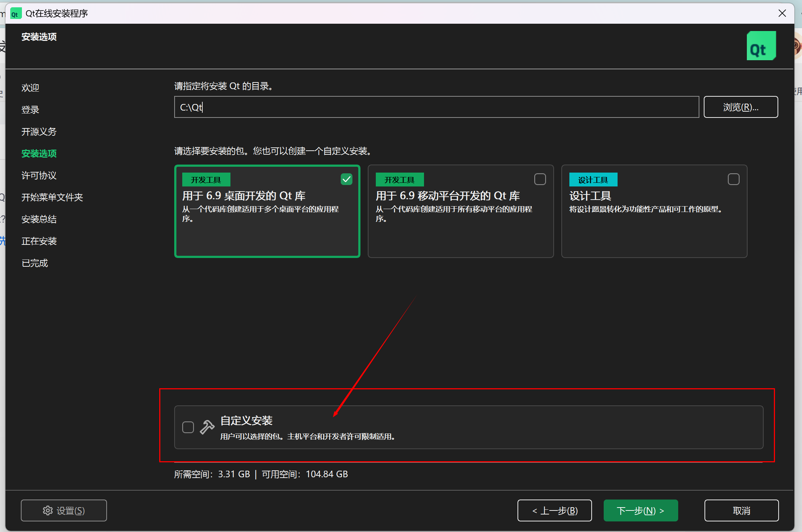Click the hammer icon beside 自定义安装
The width and height of the screenshot is (802, 532).
pyautogui.click(x=207, y=427)
